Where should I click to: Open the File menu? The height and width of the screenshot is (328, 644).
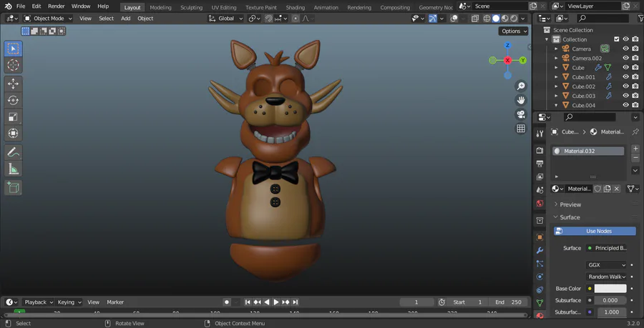click(21, 6)
